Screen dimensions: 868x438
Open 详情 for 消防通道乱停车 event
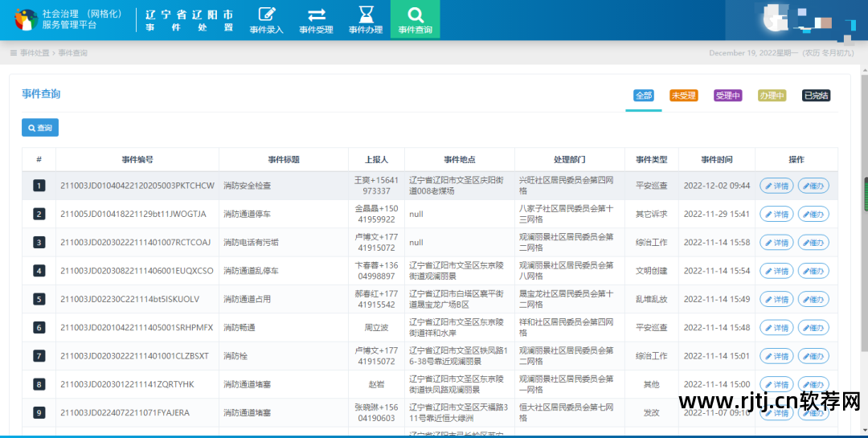pos(776,271)
